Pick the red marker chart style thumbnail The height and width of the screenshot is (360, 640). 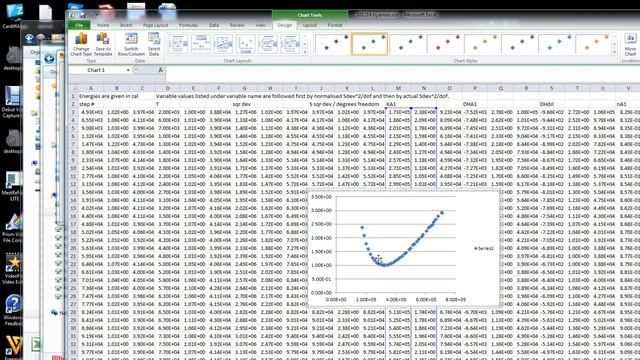pyautogui.click(x=445, y=44)
